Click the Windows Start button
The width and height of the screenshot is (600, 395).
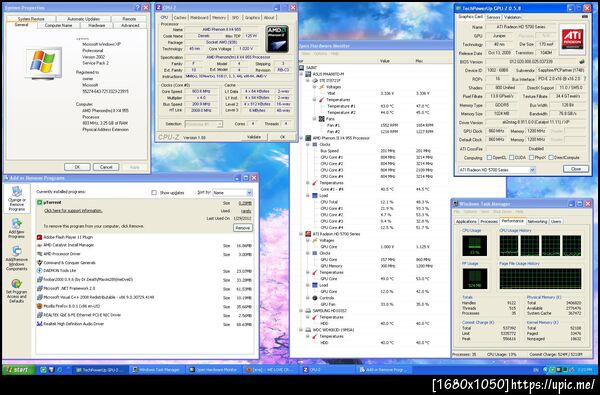pos(18,370)
